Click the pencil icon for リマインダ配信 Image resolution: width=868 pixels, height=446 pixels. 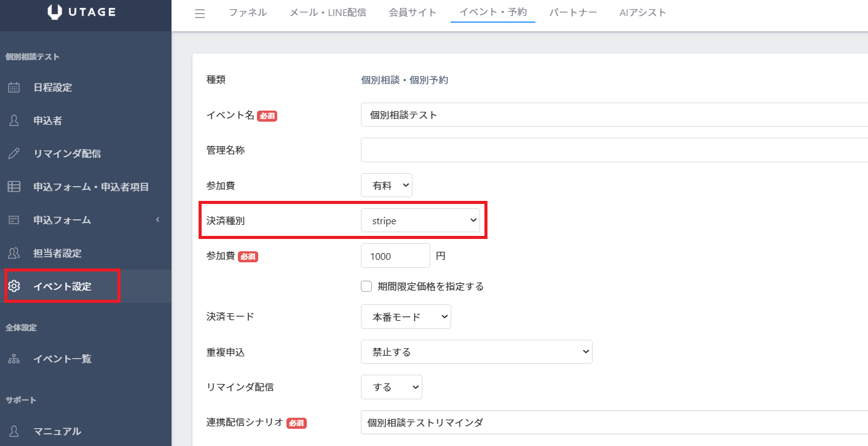(14, 154)
